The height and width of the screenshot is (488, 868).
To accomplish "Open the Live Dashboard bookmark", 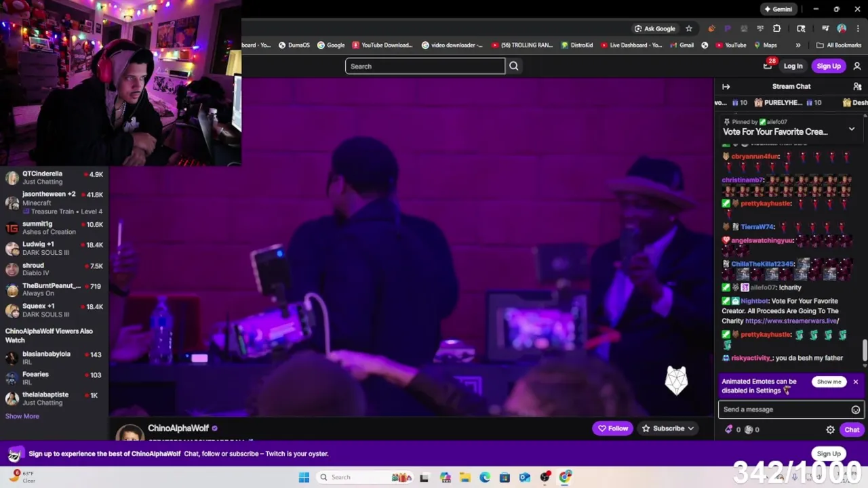I will point(631,45).
